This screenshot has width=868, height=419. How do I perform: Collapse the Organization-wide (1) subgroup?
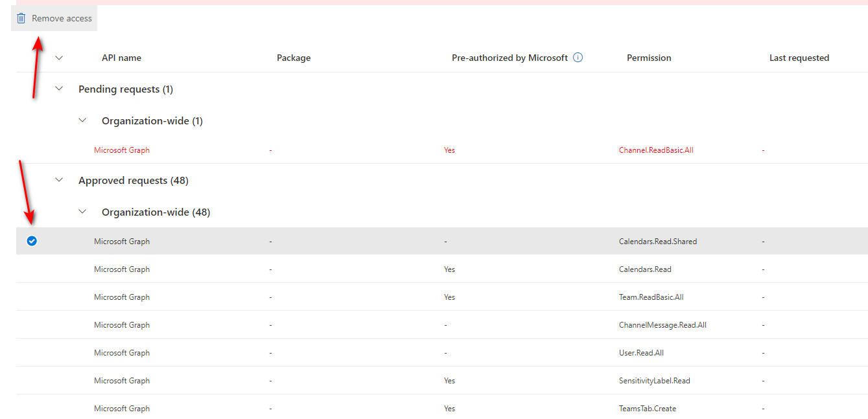pyautogui.click(x=82, y=120)
